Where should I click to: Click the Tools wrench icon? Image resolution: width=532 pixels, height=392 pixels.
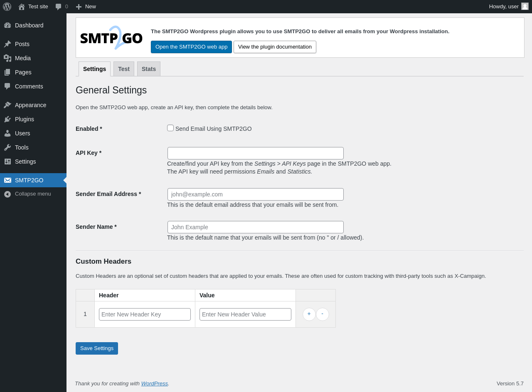click(x=7, y=147)
